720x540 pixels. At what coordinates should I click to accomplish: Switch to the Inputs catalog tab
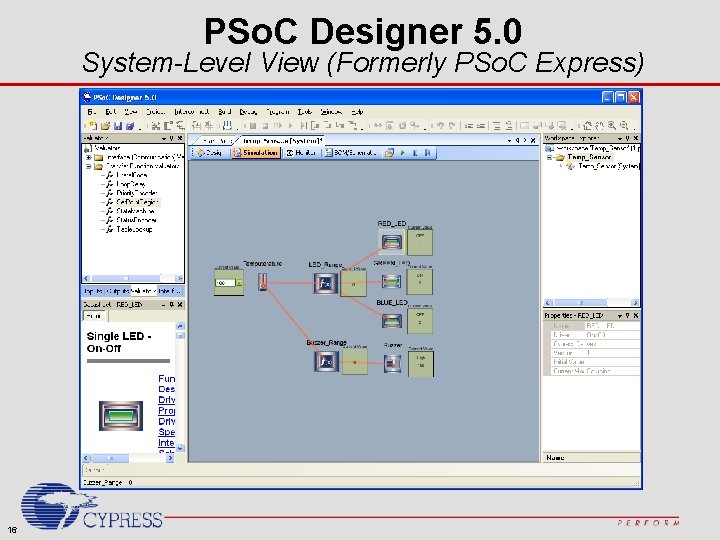94,291
